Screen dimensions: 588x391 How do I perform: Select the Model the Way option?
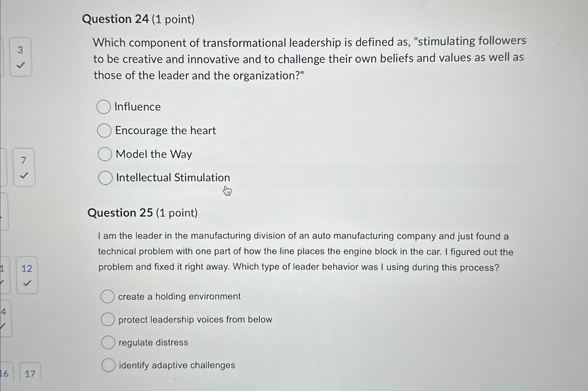[106, 154]
